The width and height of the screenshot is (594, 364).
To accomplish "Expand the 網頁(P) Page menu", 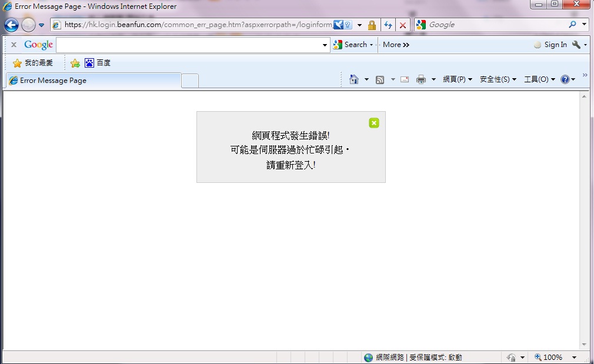I will [x=457, y=79].
